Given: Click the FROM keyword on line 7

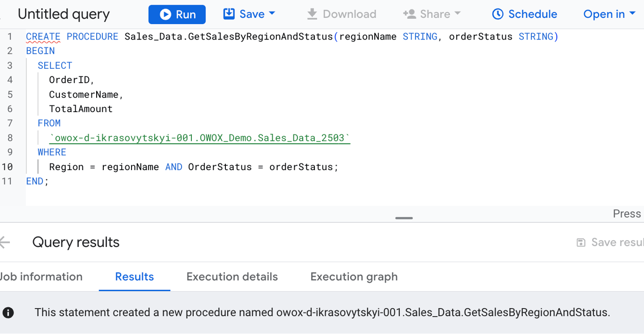Looking at the screenshot, I should [x=49, y=123].
